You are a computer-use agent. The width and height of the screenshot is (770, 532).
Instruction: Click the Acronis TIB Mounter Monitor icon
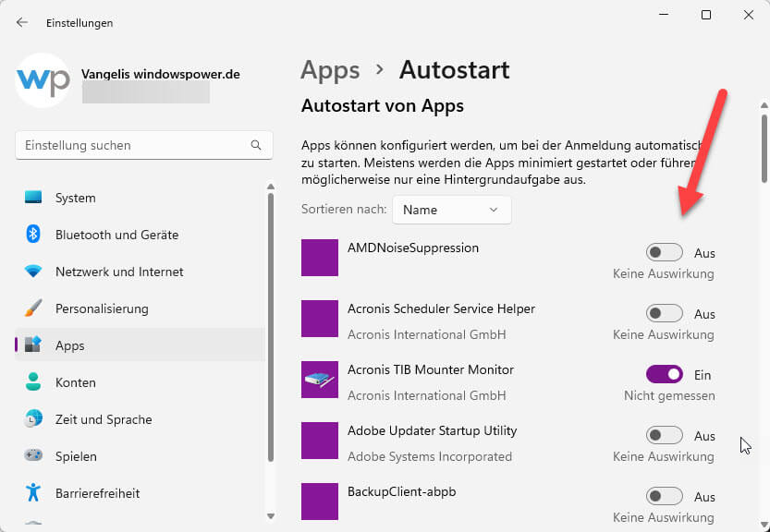pos(320,380)
